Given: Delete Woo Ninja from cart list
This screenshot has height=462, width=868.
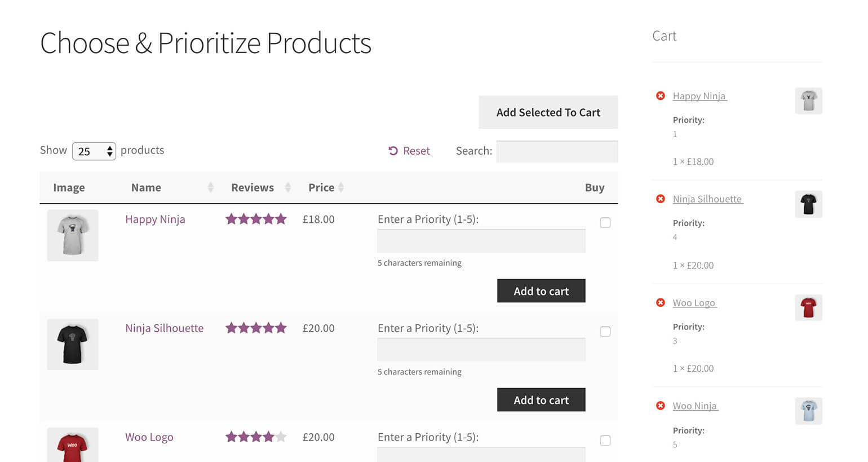Looking at the screenshot, I should 661,406.
